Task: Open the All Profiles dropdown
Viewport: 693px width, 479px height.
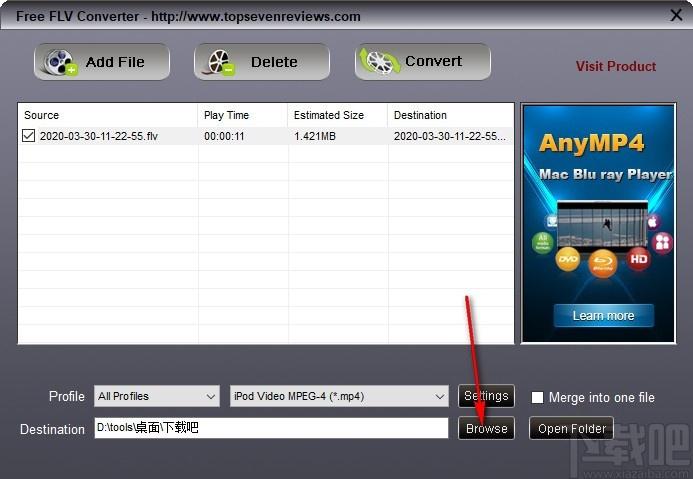Action: click(157, 396)
